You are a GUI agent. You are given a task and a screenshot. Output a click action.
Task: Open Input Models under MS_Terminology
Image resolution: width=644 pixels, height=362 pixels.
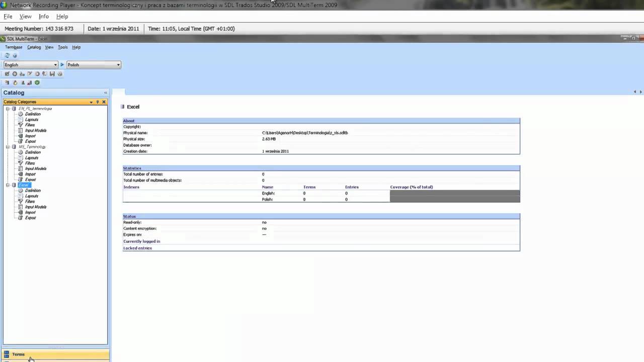tap(36, 169)
